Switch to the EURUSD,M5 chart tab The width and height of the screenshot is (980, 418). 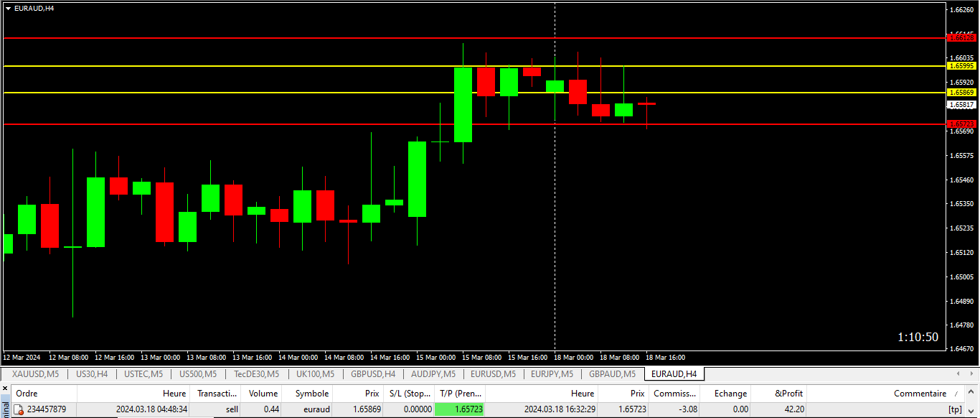tap(493, 374)
